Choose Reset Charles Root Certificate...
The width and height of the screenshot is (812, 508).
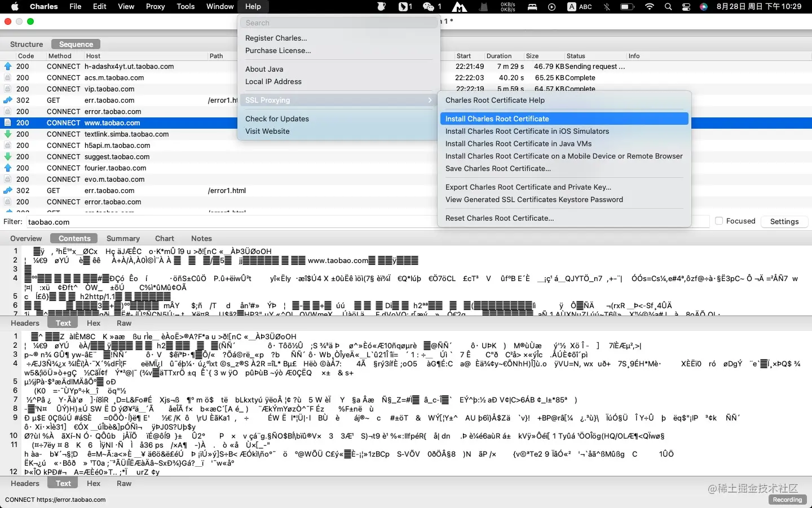pyautogui.click(x=564, y=218)
